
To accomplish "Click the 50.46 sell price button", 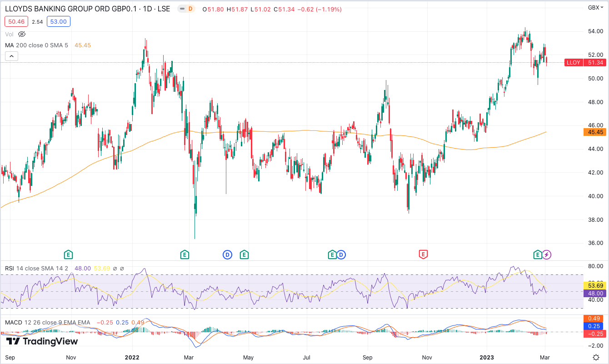I will tap(16, 21).
